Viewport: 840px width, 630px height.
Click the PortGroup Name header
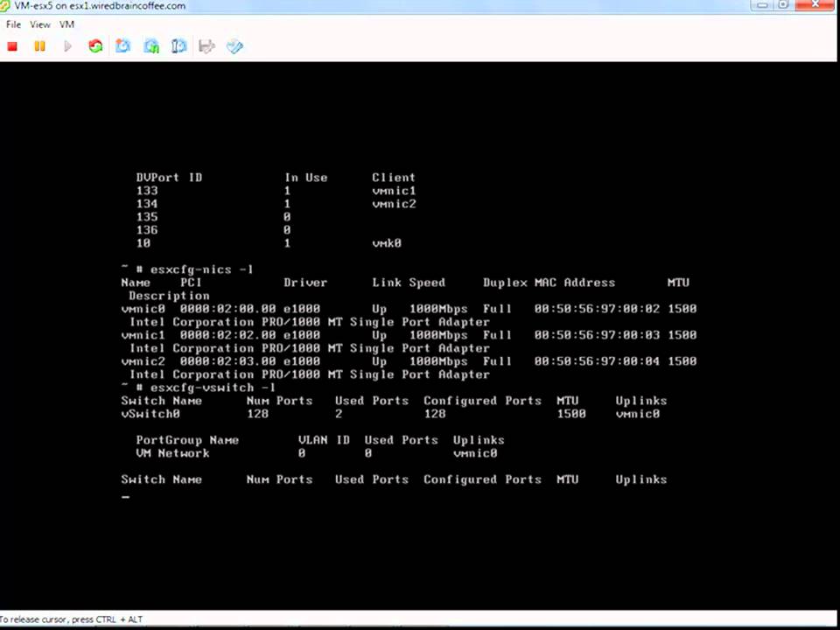point(187,440)
